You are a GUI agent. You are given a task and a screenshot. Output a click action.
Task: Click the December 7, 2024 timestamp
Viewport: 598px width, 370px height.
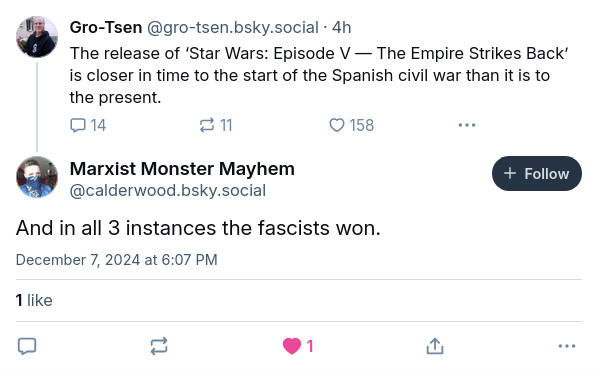point(117,260)
